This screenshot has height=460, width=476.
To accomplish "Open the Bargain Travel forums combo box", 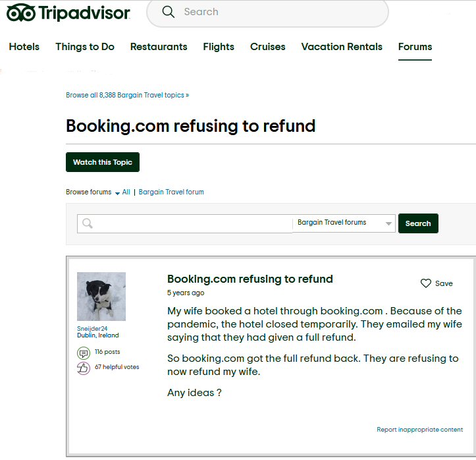I will [x=344, y=223].
